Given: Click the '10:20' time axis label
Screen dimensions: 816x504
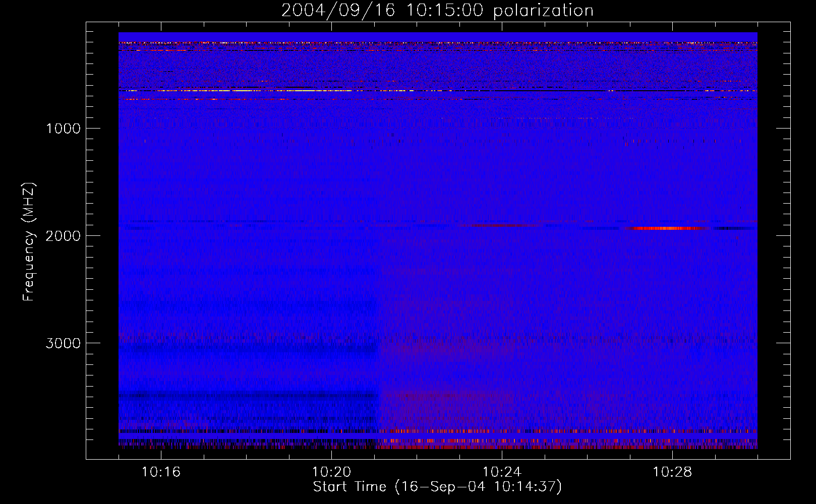Looking at the screenshot, I should (x=331, y=472).
